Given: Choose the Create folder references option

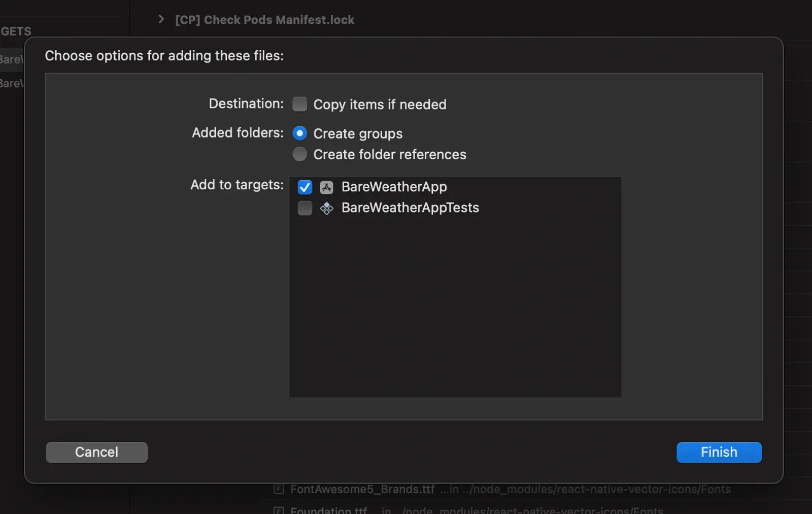Looking at the screenshot, I should coord(299,154).
